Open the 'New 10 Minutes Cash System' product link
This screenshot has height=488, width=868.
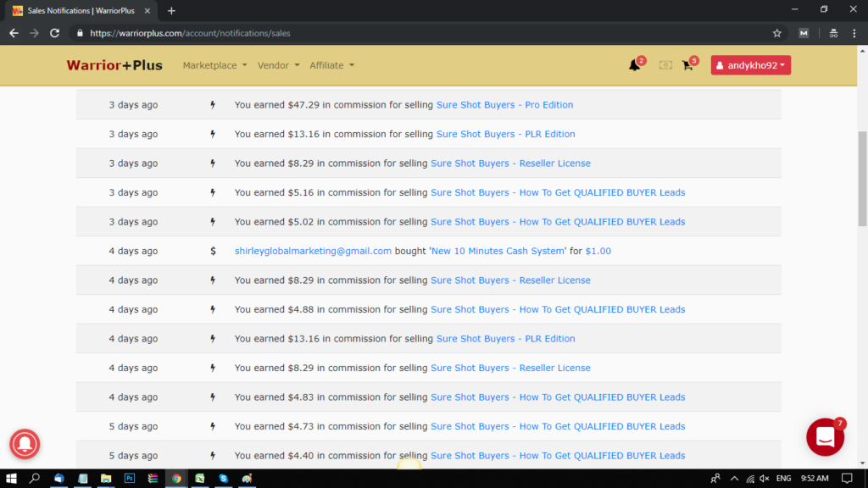(498, 251)
